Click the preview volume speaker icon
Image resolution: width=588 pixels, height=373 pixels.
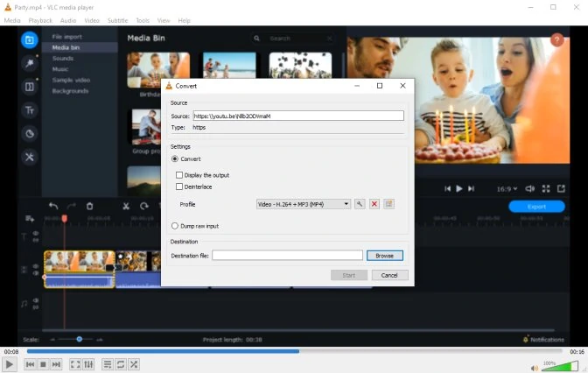point(530,189)
